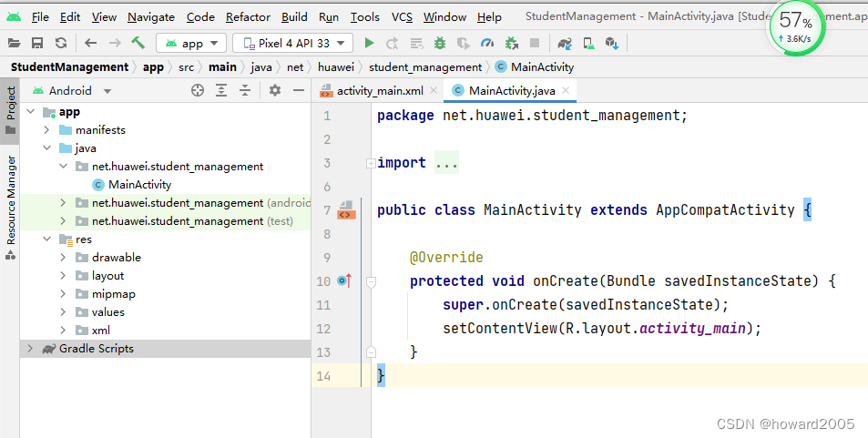Expand the layout folder
868x438 pixels.
[x=63, y=276]
